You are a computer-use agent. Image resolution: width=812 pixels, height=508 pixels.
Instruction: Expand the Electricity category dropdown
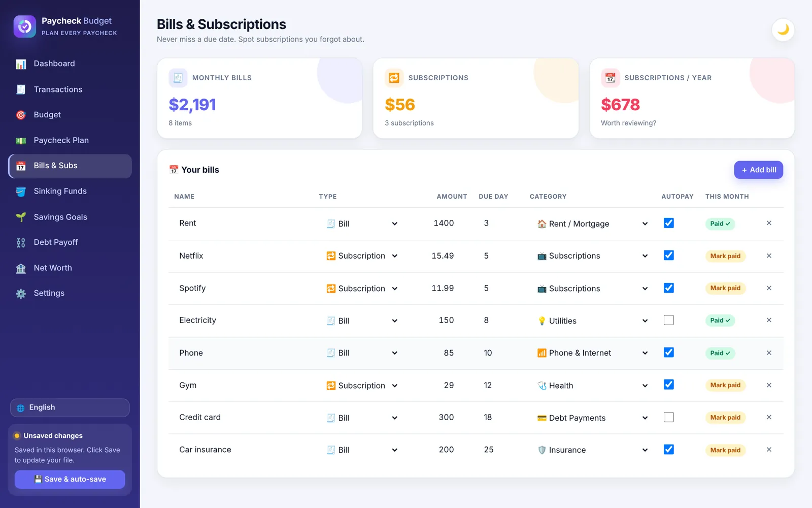coord(593,321)
